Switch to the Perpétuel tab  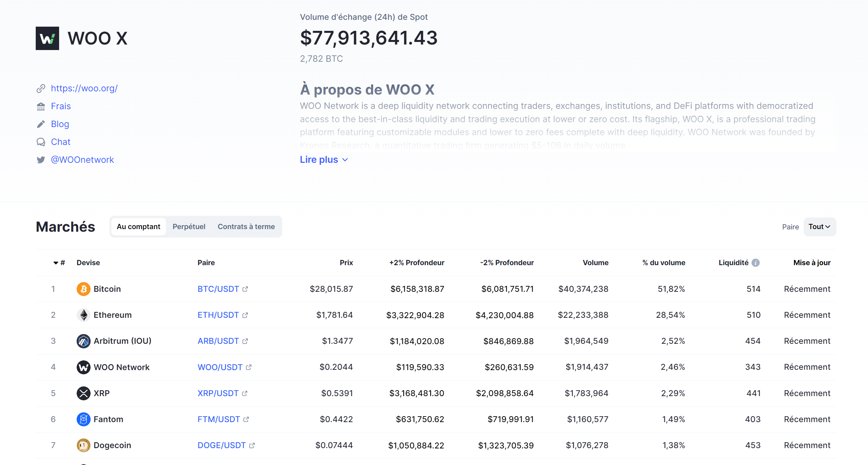(189, 226)
